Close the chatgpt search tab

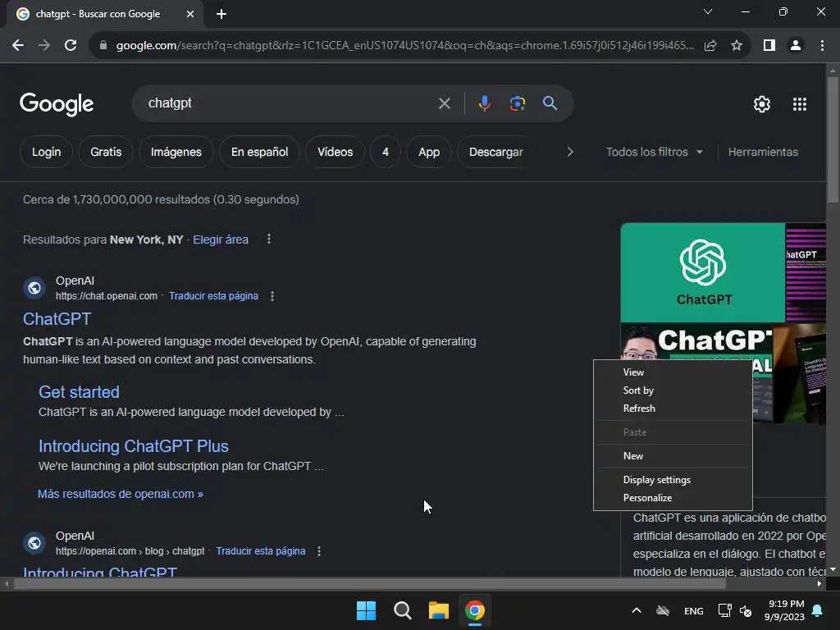190,14
